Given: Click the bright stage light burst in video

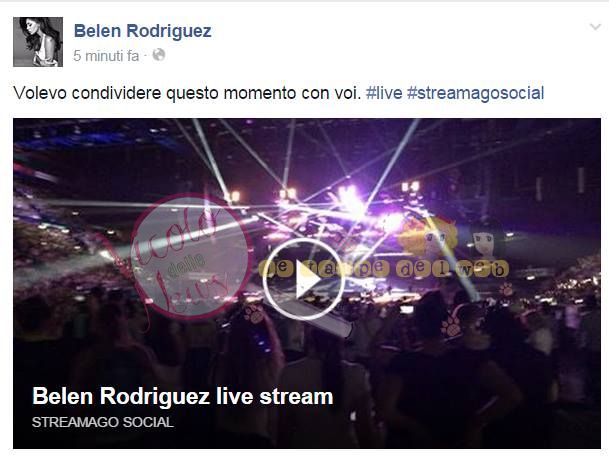Looking at the screenshot, I should point(350,202).
